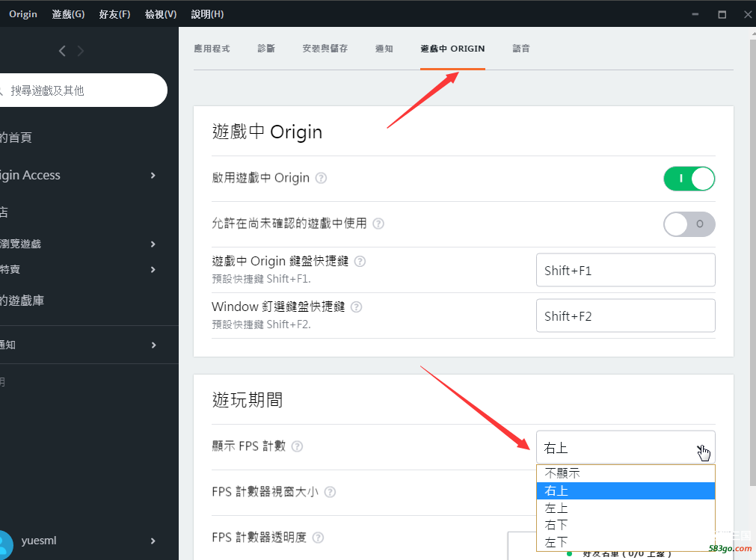The image size is (756, 560).
Task: Show help for Window 釘選鍵盤快捷鍵
Action: [x=356, y=307]
